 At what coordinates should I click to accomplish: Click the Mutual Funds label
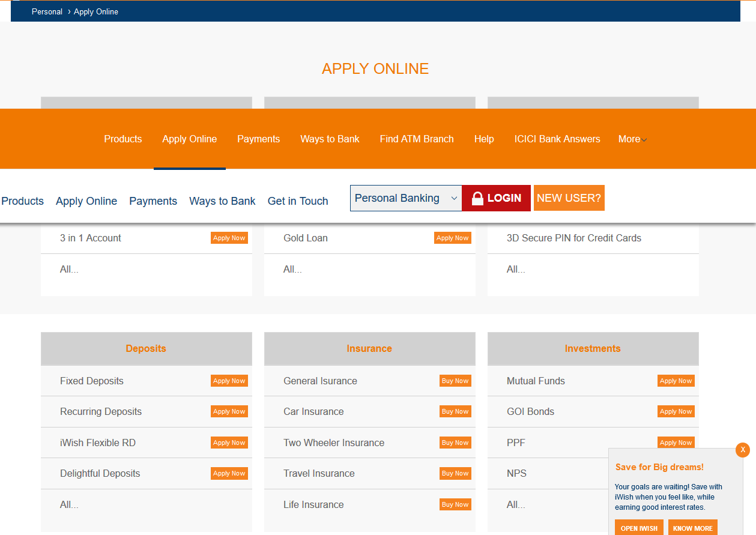pyautogui.click(x=536, y=381)
